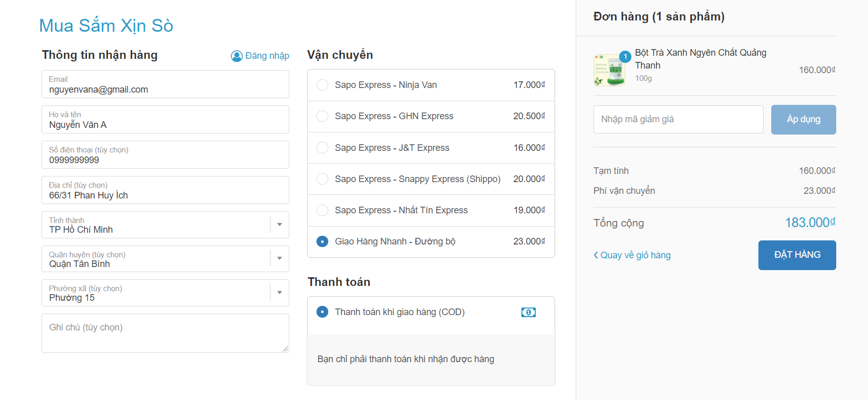The width and height of the screenshot is (868, 400).
Task: Click the quantity badge on the product thumbnail
Action: coord(625,56)
